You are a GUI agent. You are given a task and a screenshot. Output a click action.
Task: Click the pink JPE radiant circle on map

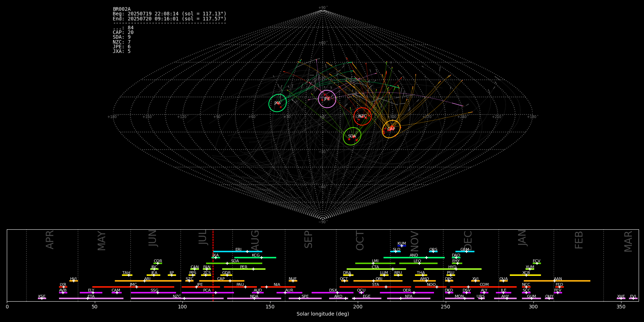pos(327,99)
